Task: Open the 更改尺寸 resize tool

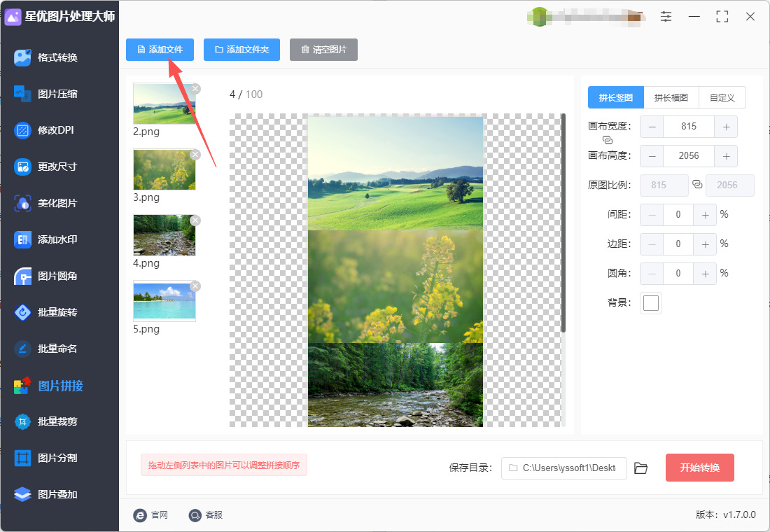Action: (46, 167)
